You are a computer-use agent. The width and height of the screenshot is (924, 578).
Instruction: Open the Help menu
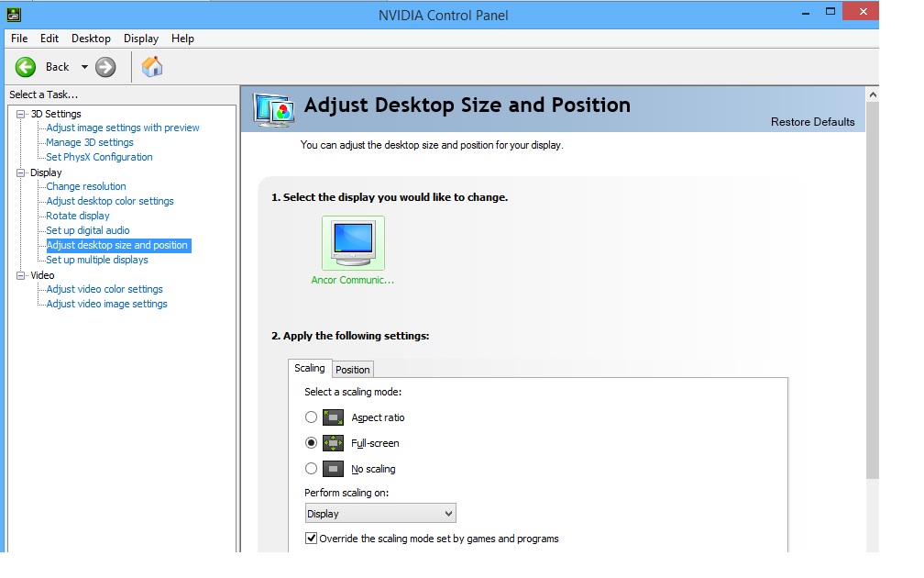pos(182,39)
